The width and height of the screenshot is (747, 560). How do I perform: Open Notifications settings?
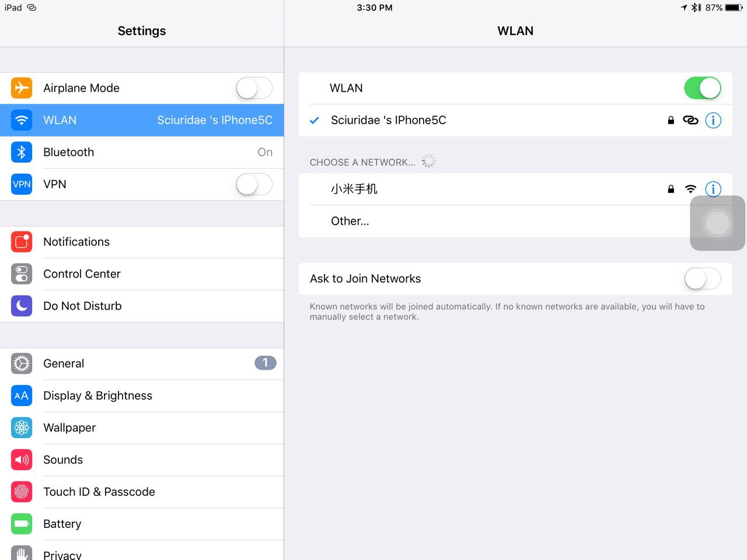pos(142,242)
